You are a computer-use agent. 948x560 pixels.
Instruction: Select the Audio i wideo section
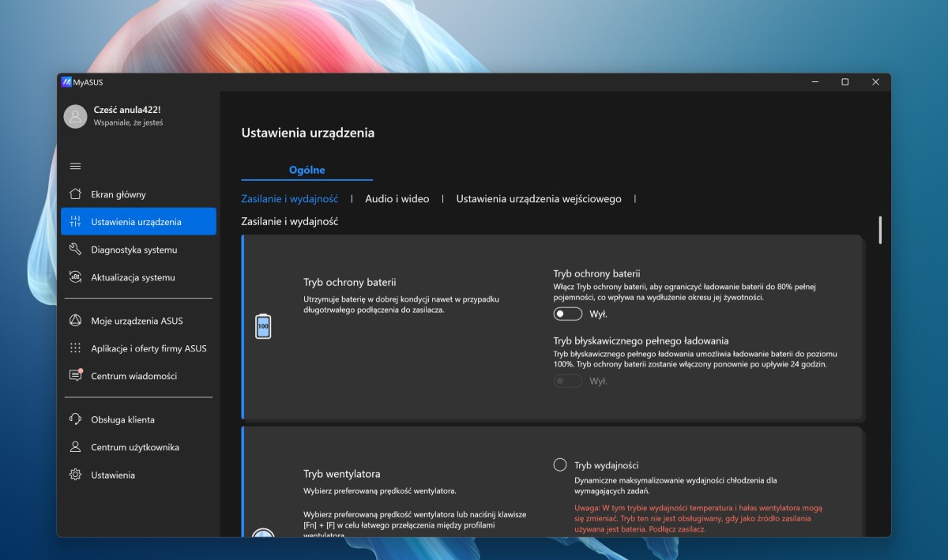pos(397,199)
